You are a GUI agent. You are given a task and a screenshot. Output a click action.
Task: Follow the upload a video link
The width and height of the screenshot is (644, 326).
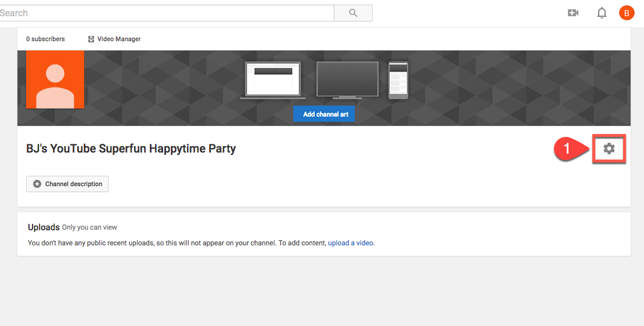click(x=350, y=242)
